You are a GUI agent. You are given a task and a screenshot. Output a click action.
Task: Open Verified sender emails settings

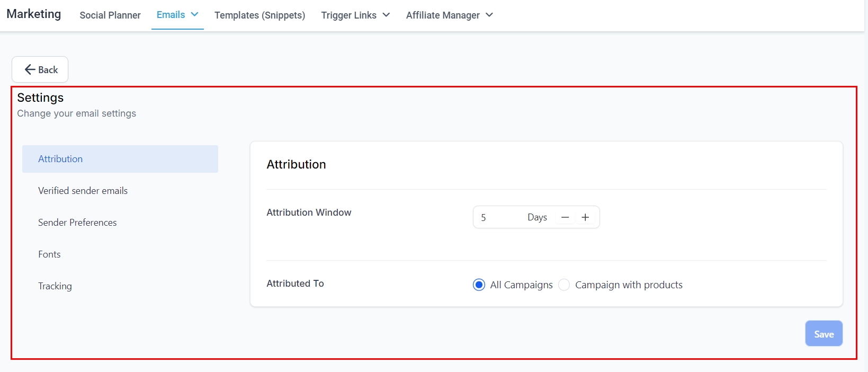pyautogui.click(x=83, y=191)
